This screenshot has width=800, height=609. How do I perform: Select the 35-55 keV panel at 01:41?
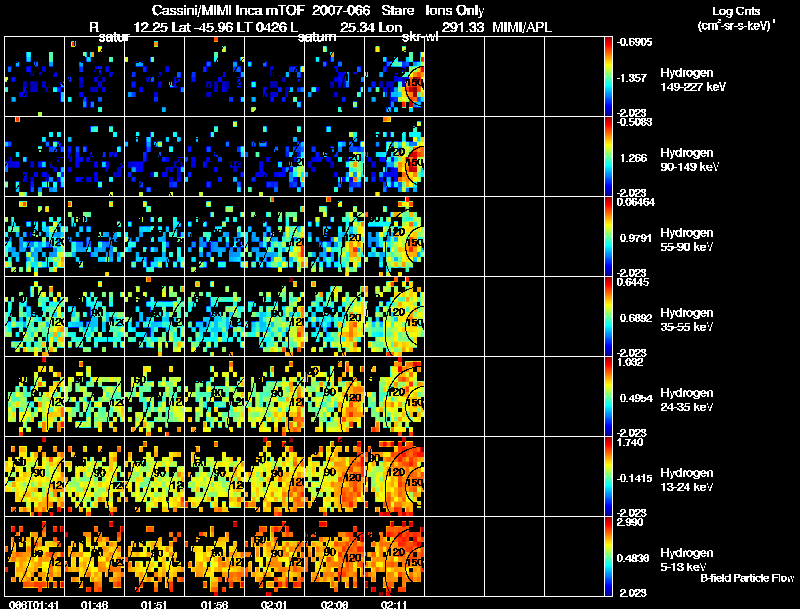34,317
